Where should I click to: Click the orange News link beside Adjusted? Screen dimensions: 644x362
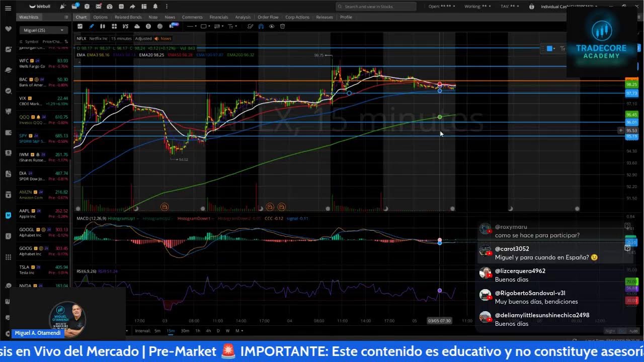pos(163,39)
